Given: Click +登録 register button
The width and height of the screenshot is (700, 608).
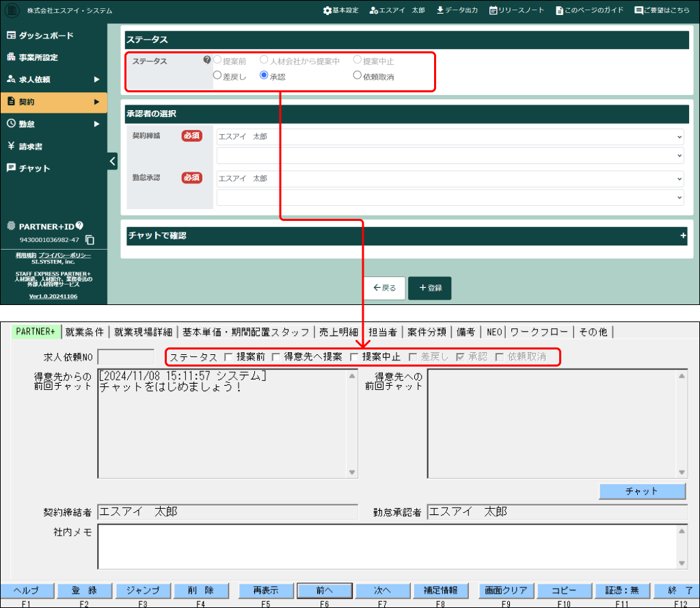Looking at the screenshot, I should point(430,288).
